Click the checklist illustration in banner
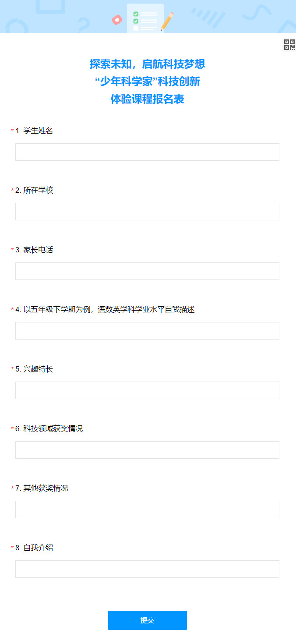 point(145,18)
